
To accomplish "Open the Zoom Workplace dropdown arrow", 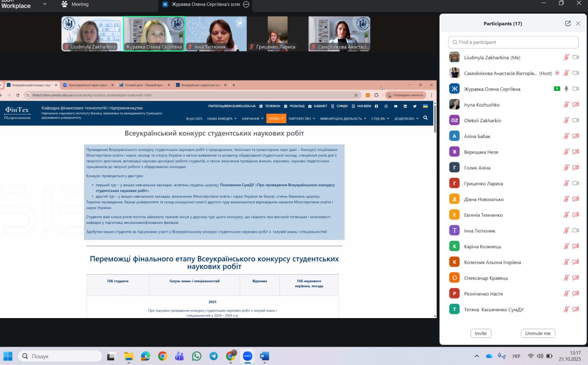I will [x=45, y=4].
